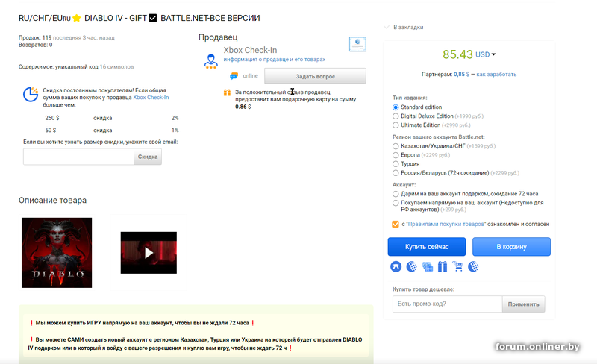Add item with В корзину button
The height and width of the screenshot is (364, 597).
tap(511, 247)
